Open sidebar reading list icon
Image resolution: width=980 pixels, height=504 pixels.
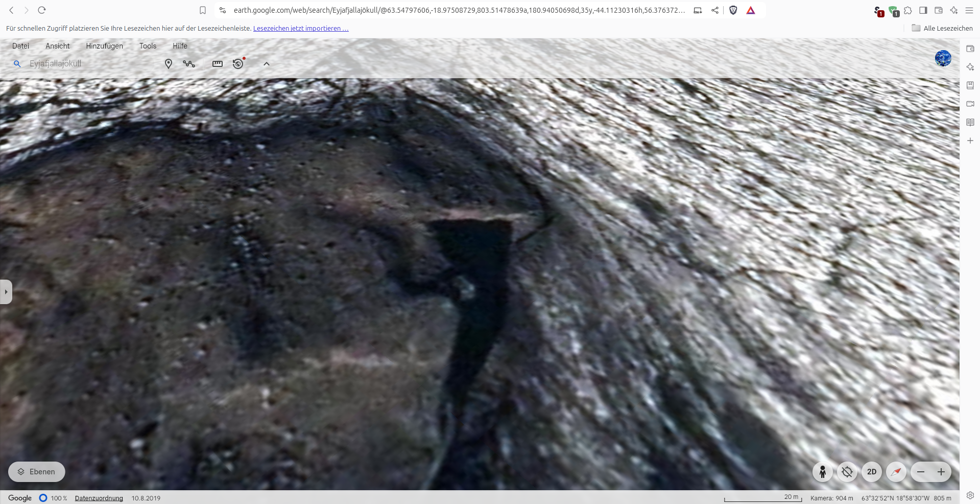point(970,122)
